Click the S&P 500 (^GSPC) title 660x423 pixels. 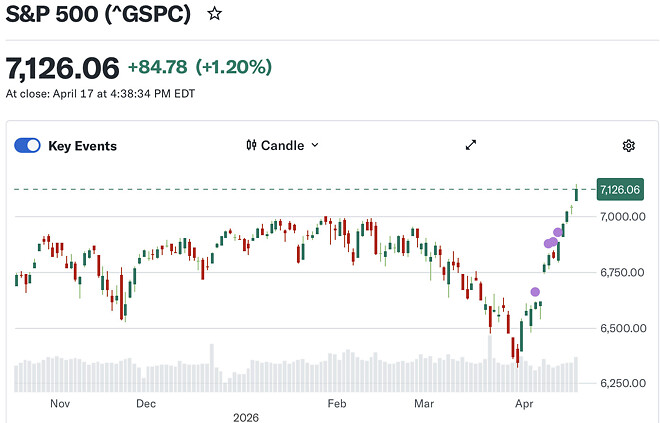98,14
